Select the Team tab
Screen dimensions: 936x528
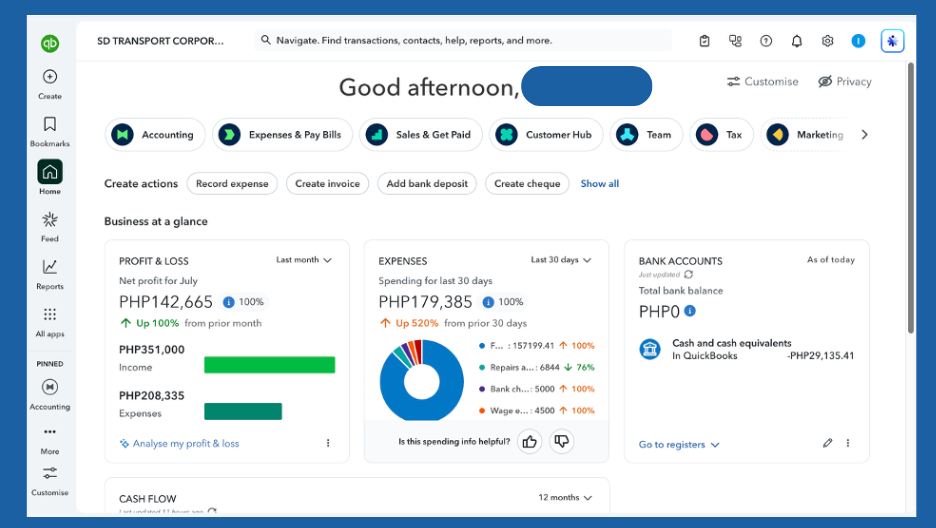click(x=646, y=135)
